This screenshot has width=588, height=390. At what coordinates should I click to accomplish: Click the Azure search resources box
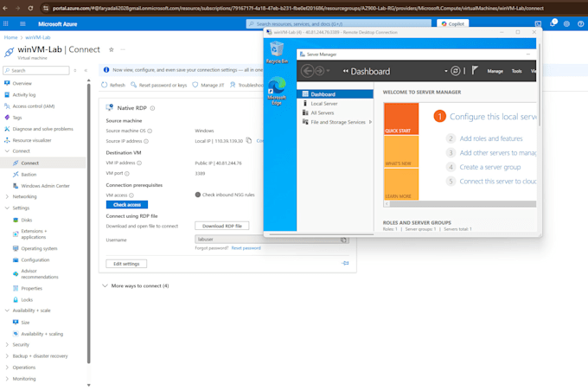[x=339, y=24]
